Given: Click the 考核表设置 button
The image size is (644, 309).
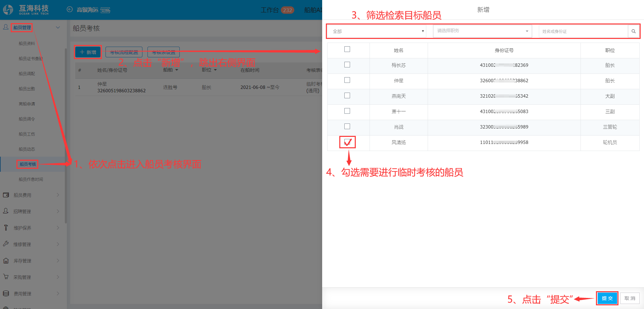Looking at the screenshot, I should point(164,52).
